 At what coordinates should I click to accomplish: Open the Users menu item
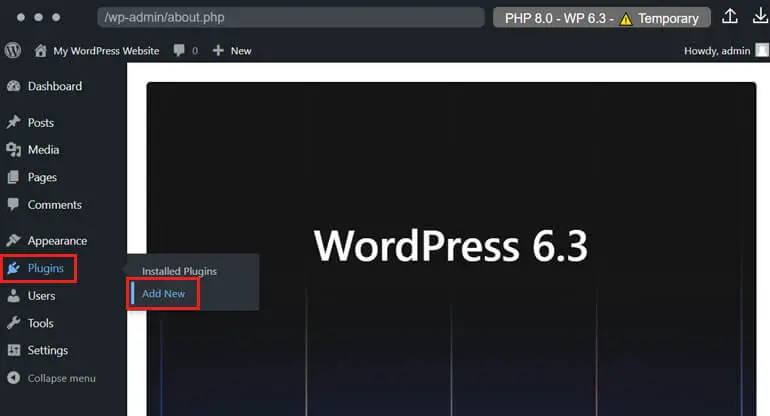41,296
